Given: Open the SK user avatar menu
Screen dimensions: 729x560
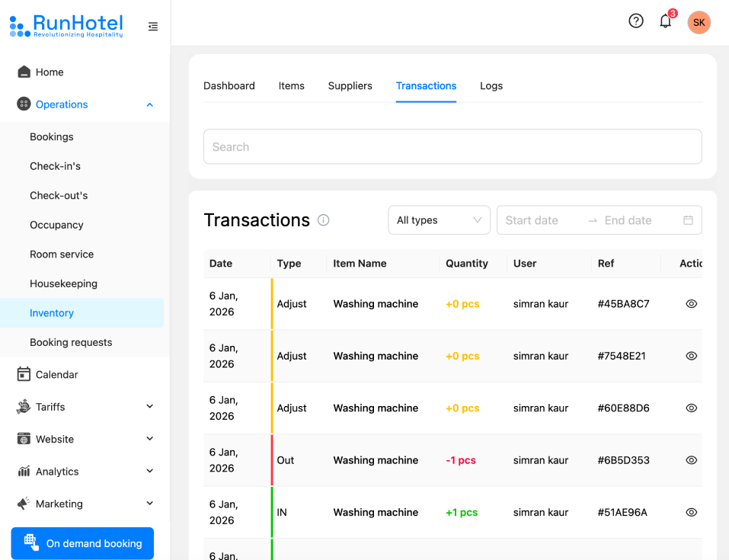Looking at the screenshot, I should point(699,22).
